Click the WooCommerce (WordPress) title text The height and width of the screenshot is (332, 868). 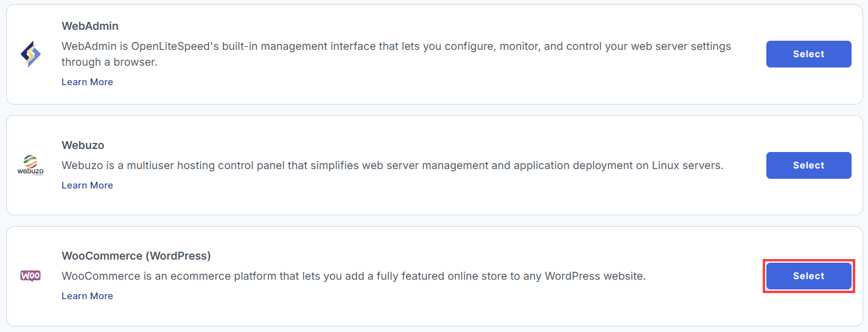pyautogui.click(x=136, y=256)
